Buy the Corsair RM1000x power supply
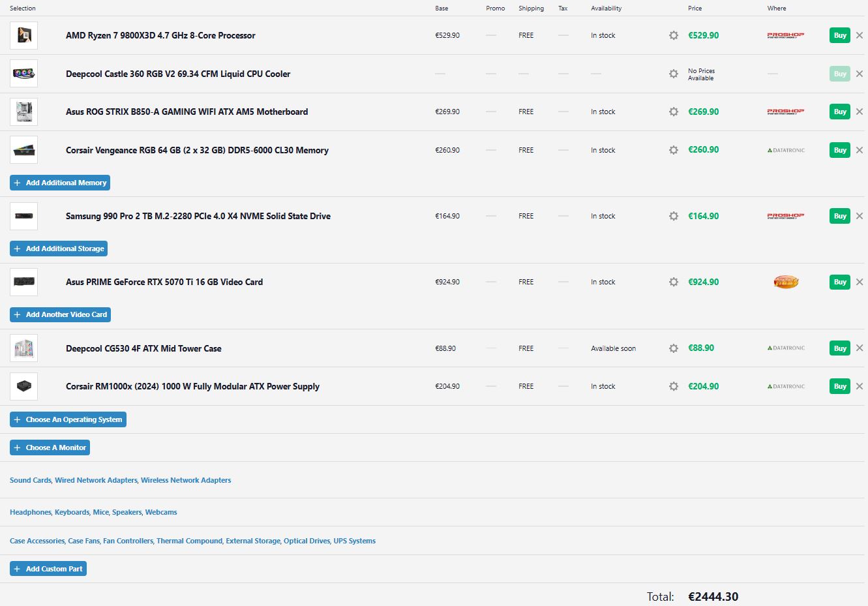Viewport: 868px width, 606px height. coord(840,386)
